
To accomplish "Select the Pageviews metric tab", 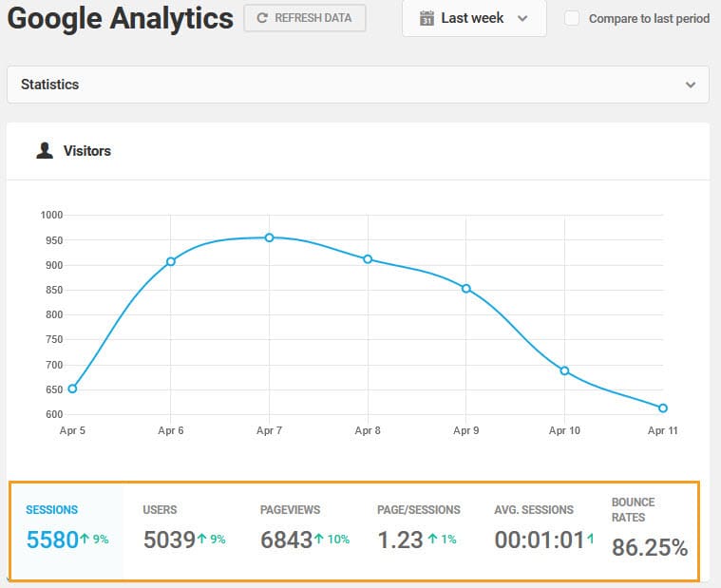I will click(x=304, y=531).
